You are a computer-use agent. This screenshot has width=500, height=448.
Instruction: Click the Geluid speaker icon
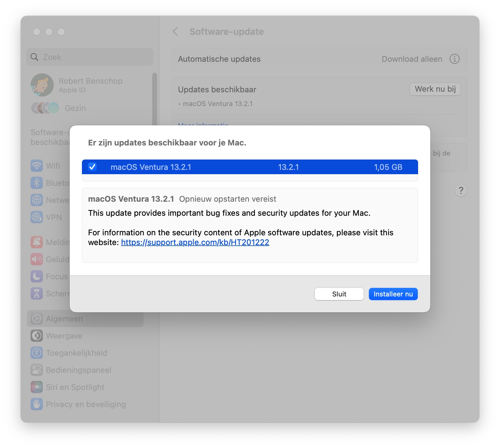point(37,259)
